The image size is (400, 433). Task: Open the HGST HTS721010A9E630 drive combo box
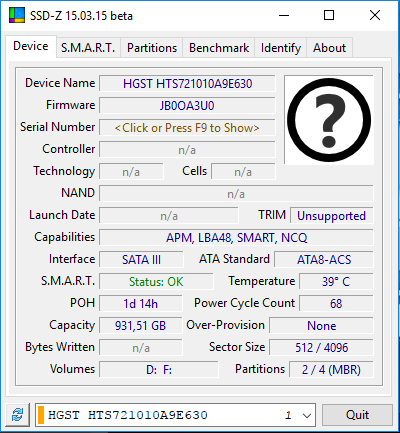(175, 415)
